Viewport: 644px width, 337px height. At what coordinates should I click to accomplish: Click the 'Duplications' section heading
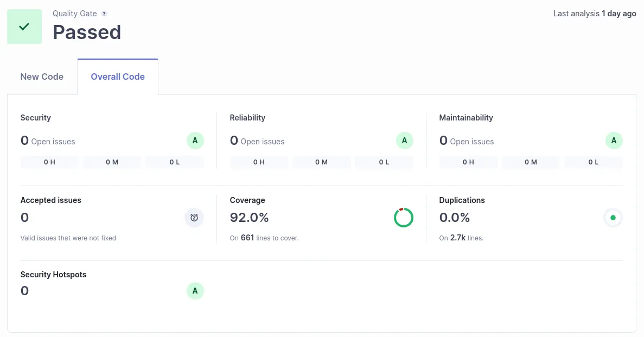coord(462,200)
